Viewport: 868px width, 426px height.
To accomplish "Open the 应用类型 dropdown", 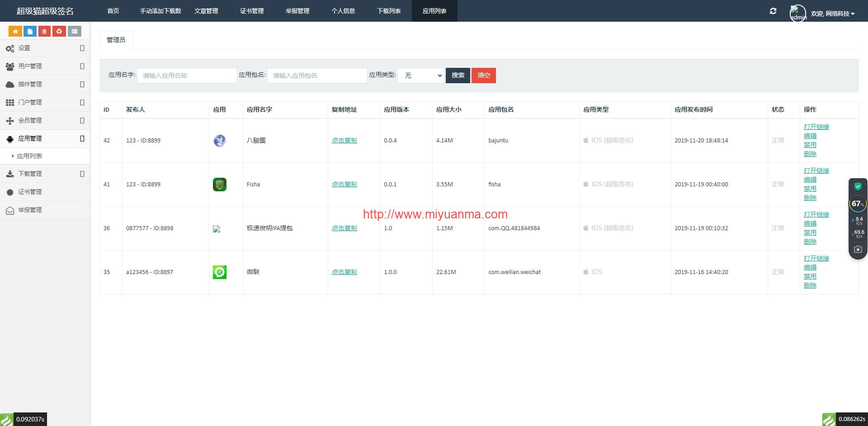I will pyautogui.click(x=421, y=76).
